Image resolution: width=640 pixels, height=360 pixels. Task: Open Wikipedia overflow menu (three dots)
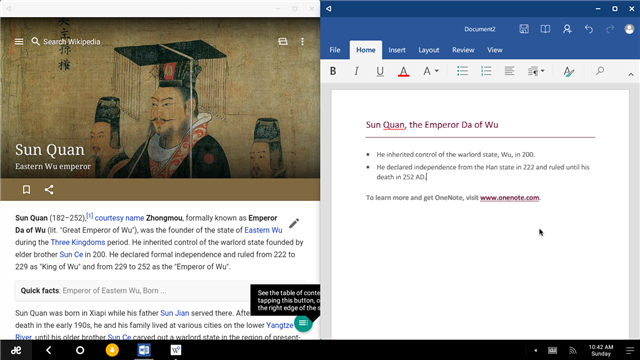click(302, 42)
